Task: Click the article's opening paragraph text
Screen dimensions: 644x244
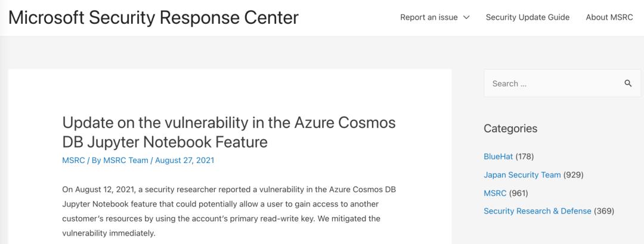Action: click(230, 211)
